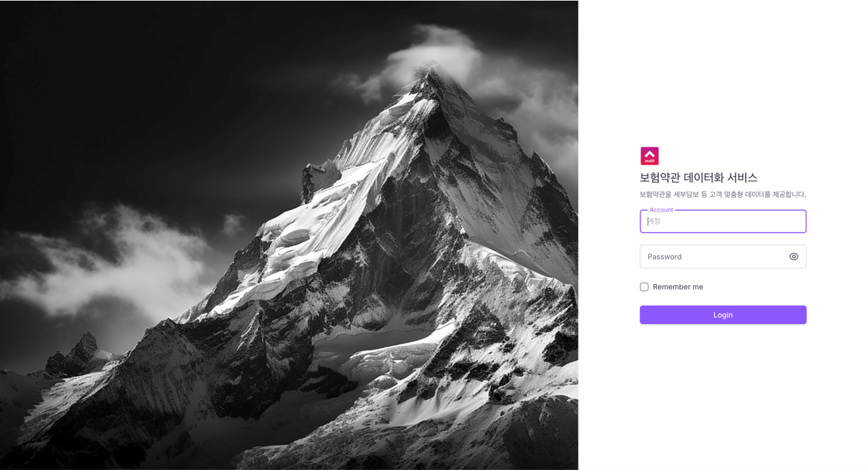The image size is (868, 470).
Task: Click the small rocky peak at lower left
Action: (80, 353)
